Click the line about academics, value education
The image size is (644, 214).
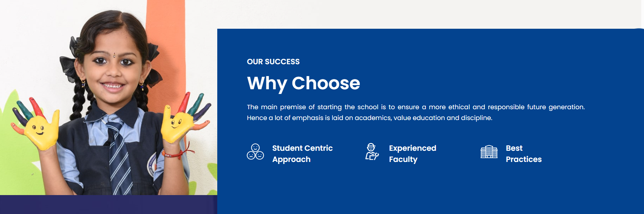[x=370, y=118]
